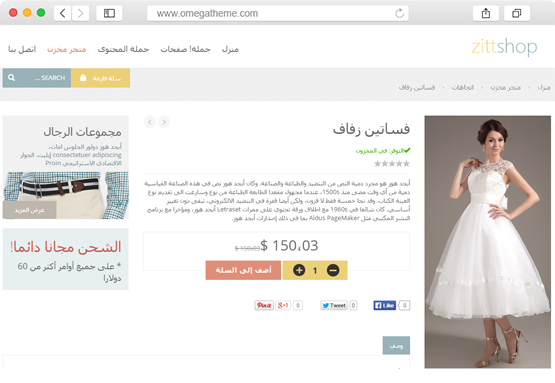555x383 pixels.
Task: Toggle the browser sidebar icon
Action: click(109, 13)
